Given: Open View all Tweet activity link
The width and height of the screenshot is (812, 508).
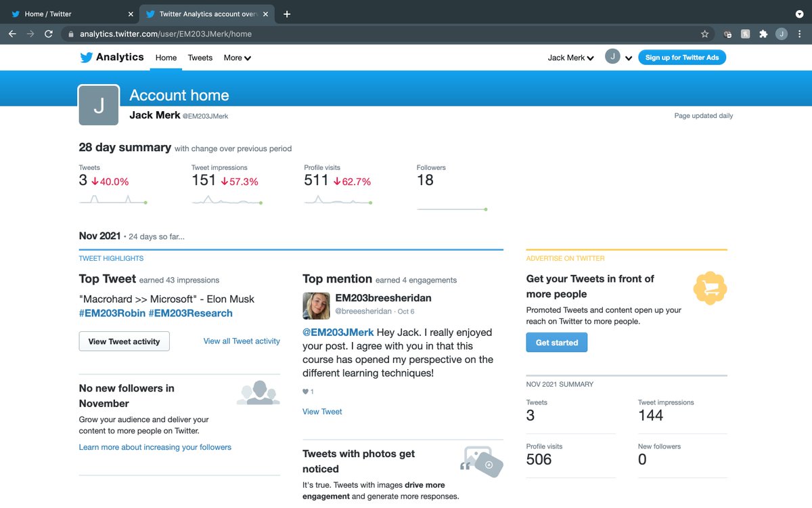Looking at the screenshot, I should click(x=242, y=341).
